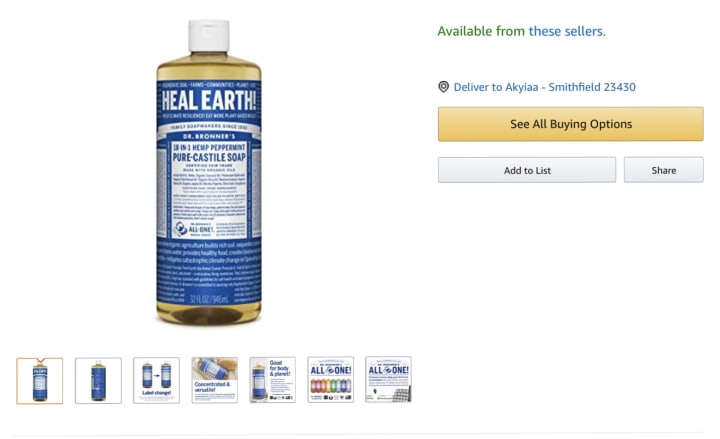Image resolution: width=720 pixels, height=439 pixels.
Task: Click the Share button
Action: 664,170
